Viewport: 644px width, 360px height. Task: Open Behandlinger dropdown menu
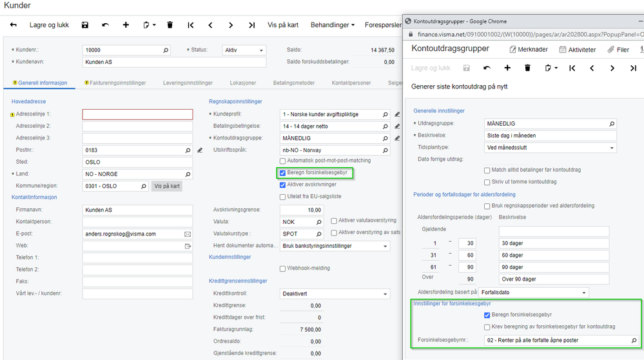tap(333, 25)
